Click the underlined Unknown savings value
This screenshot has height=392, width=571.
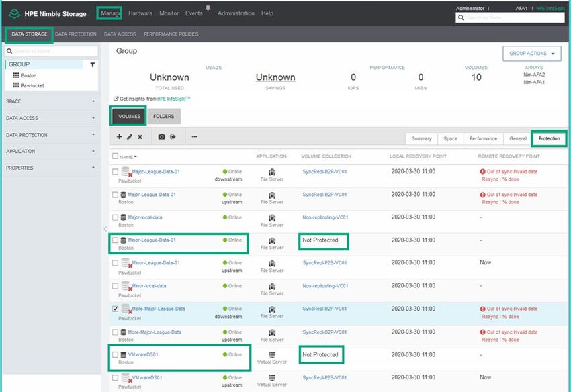coord(275,77)
